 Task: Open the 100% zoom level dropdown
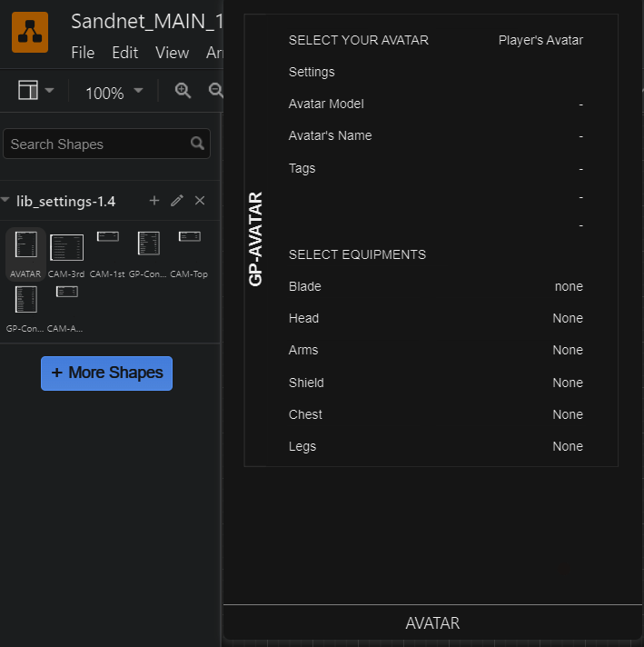tap(114, 93)
